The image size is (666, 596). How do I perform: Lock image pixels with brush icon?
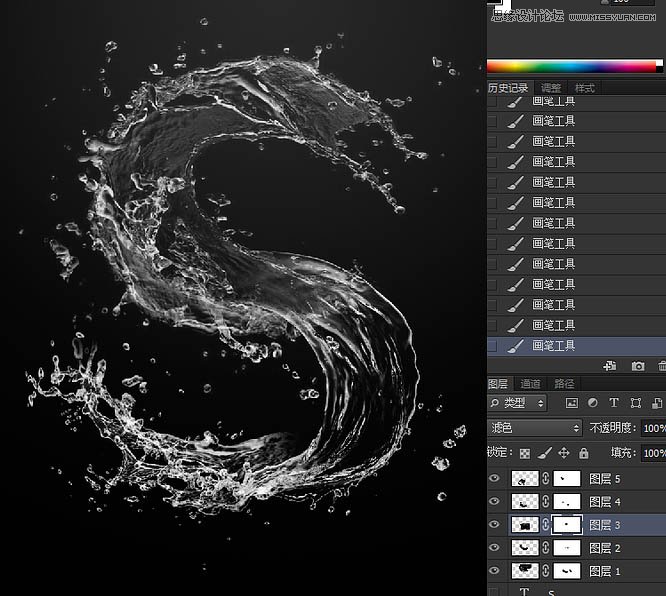click(544, 453)
